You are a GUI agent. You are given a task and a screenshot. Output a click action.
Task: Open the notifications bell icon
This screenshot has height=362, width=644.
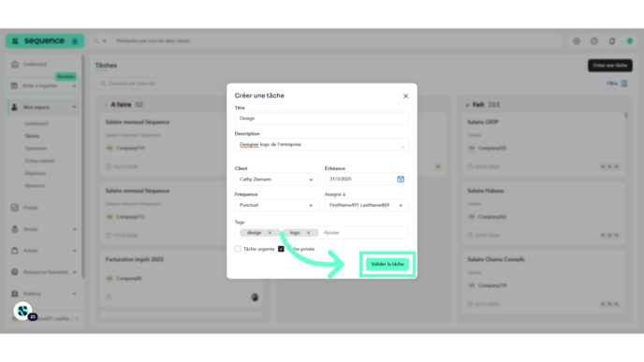(x=612, y=41)
